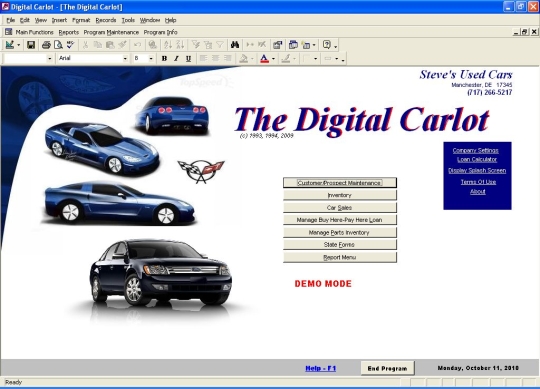Open the Loan Calculator link
Viewport: 540px width, 389px height.
point(477,159)
